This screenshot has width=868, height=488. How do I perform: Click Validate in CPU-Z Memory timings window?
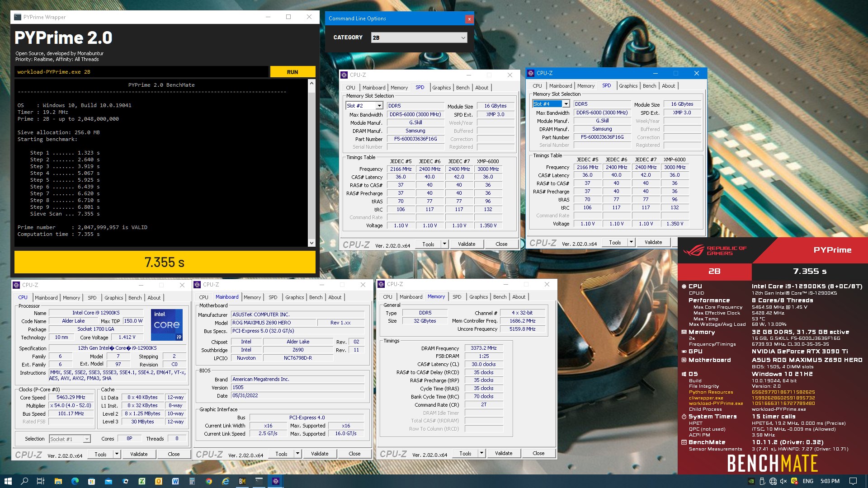[504, 453]
